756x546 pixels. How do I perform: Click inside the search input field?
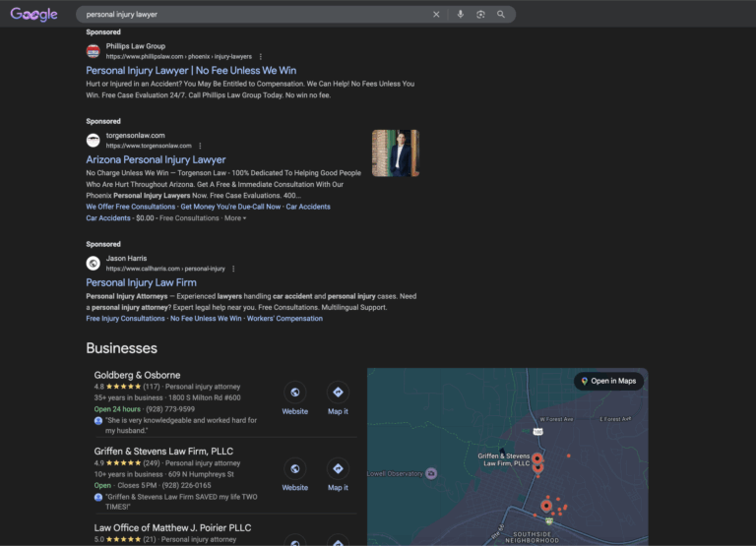pos(246,15)
